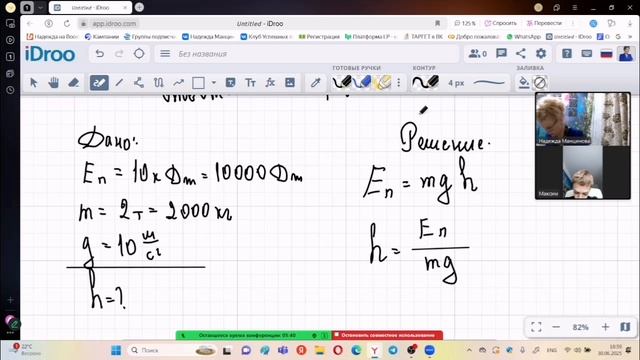
Task: Bookmark this page in browser
Action: (x=437, y=23)
